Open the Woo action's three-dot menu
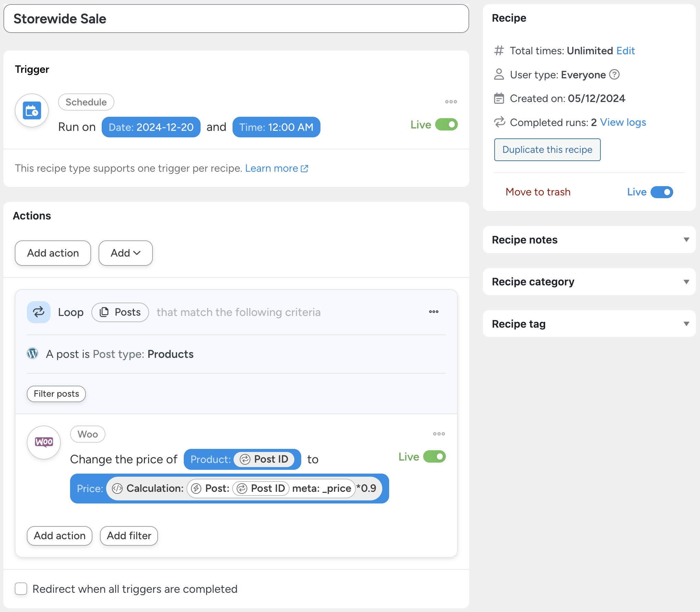 [439, 434]
